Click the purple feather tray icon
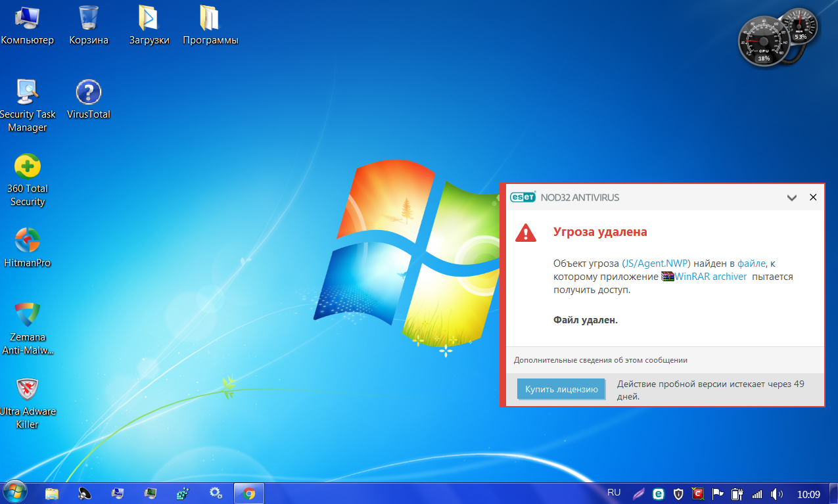The image size is (838, 504). [x=638, y=493]
